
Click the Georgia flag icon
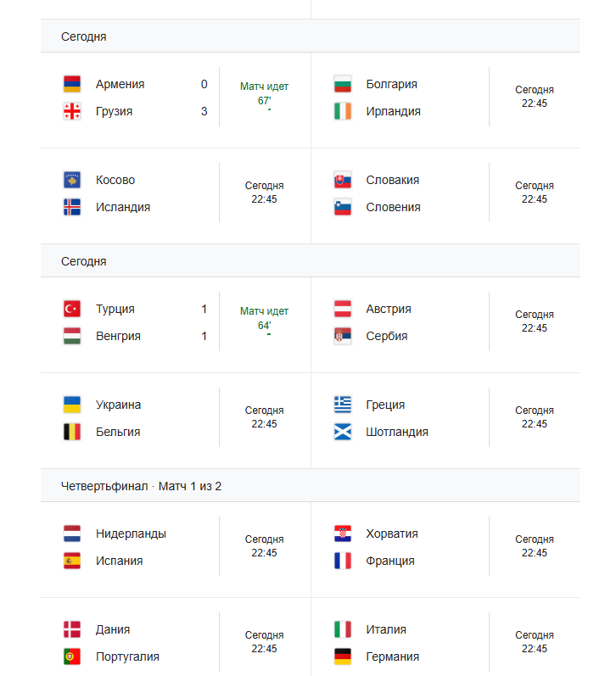[72, 111]
